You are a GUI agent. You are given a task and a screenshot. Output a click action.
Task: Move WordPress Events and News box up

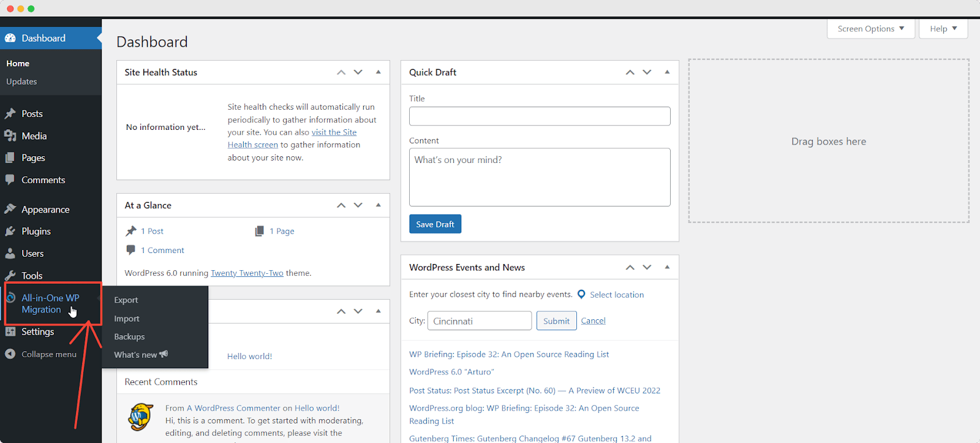tap(630, 267)
